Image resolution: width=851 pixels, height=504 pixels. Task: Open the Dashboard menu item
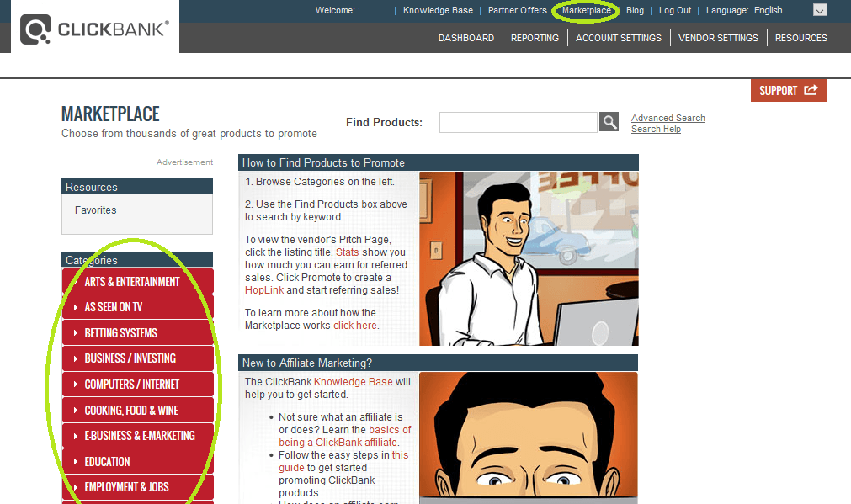[465, 38]
